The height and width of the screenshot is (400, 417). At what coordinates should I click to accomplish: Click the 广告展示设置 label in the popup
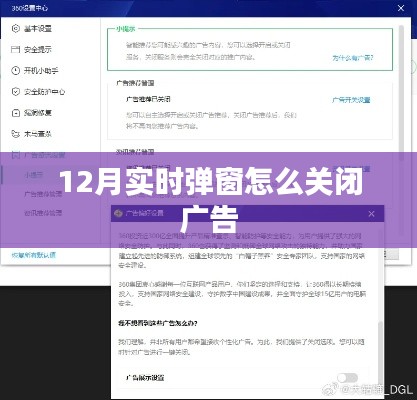145,378
